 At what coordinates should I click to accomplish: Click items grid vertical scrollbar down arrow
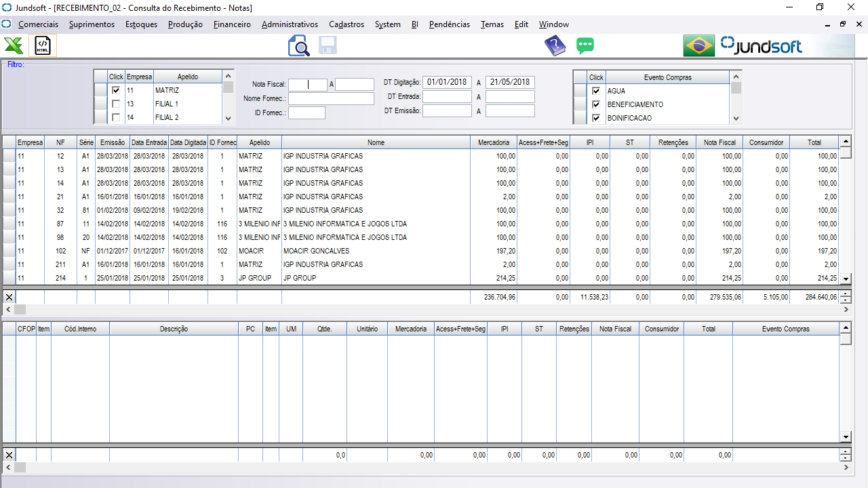[846, 437]
